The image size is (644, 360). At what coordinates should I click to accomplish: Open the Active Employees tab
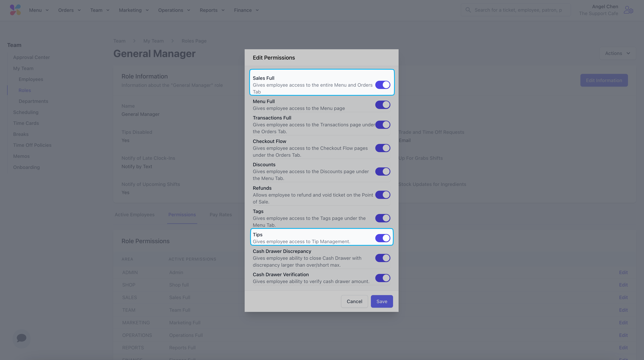coord(134,215)
